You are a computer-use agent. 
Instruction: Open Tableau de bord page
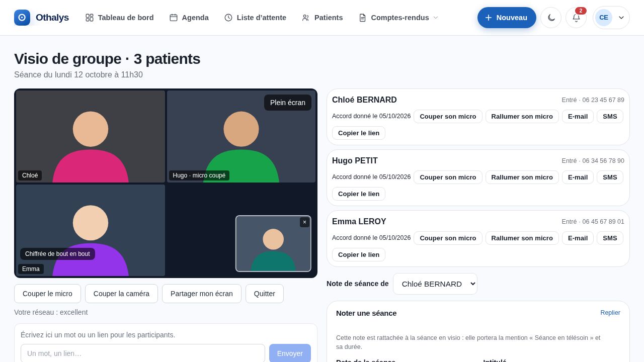120,18
